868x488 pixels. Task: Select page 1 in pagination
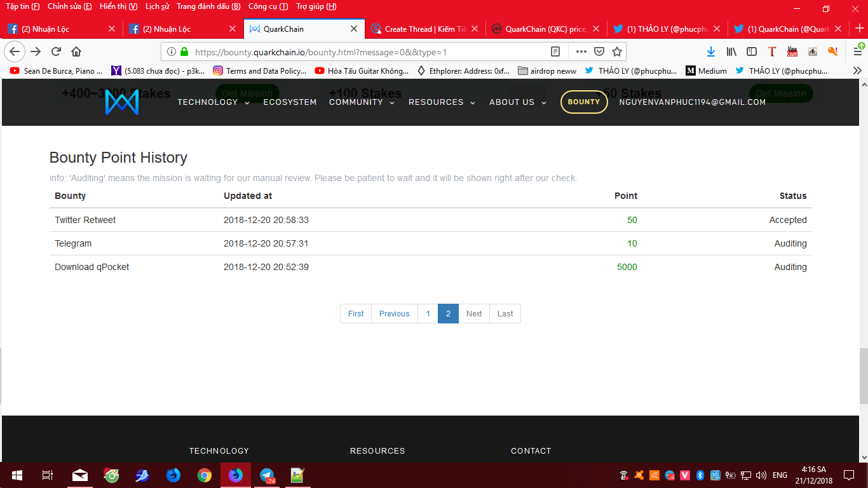tap(428, 314)
